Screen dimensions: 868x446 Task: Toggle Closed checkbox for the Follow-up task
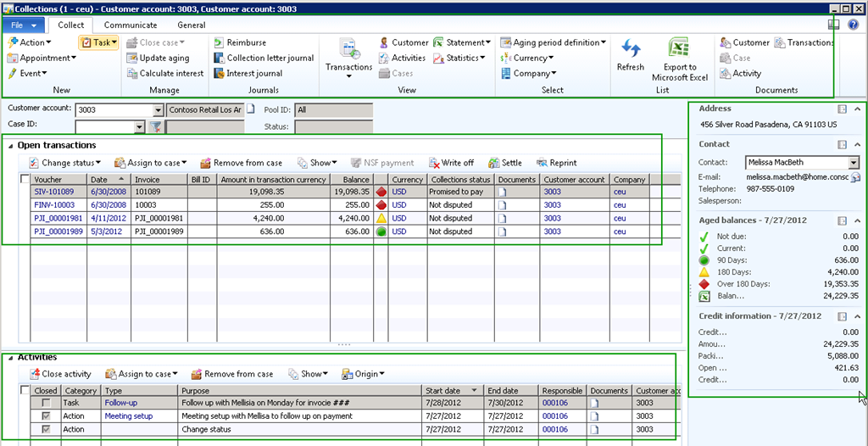(x=46, y=403)
